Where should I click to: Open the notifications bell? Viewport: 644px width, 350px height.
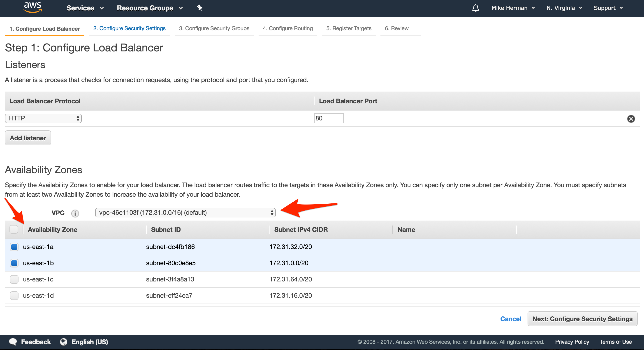click(x=476, y=8)
